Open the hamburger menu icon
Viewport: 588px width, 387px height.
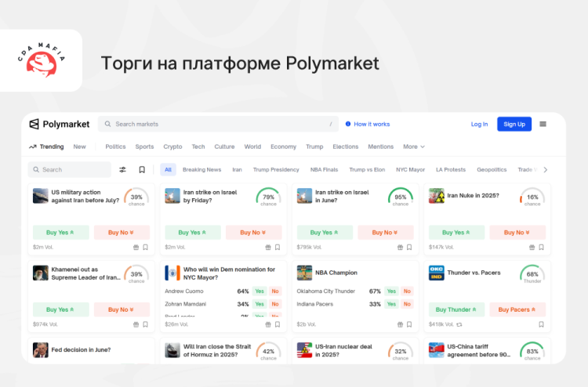(x=543, y=124)
